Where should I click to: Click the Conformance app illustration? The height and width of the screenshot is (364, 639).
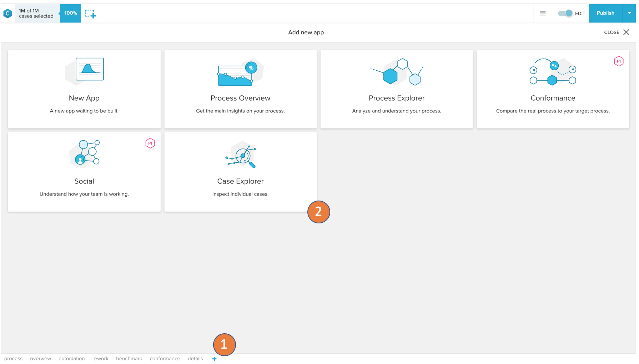point(552,72)
